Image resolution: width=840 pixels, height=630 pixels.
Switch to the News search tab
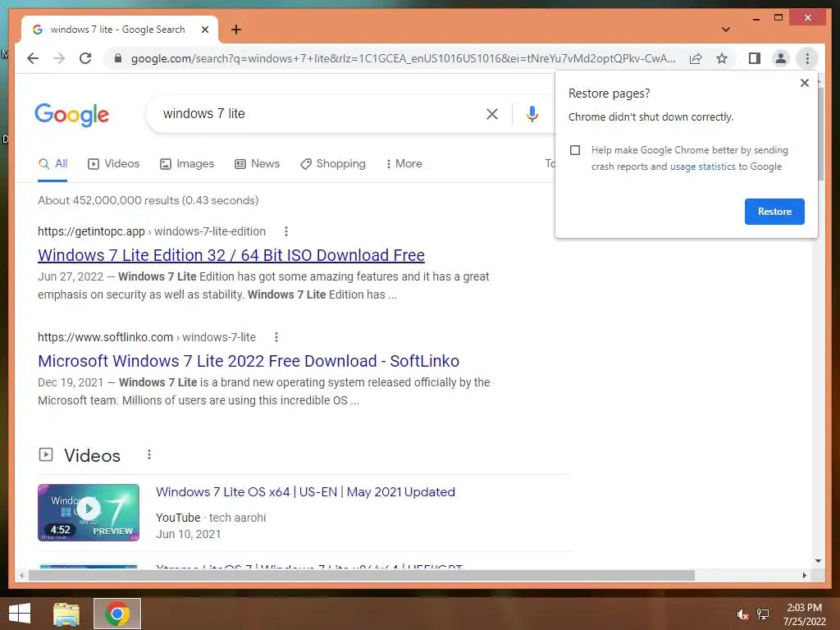point(257,164)
